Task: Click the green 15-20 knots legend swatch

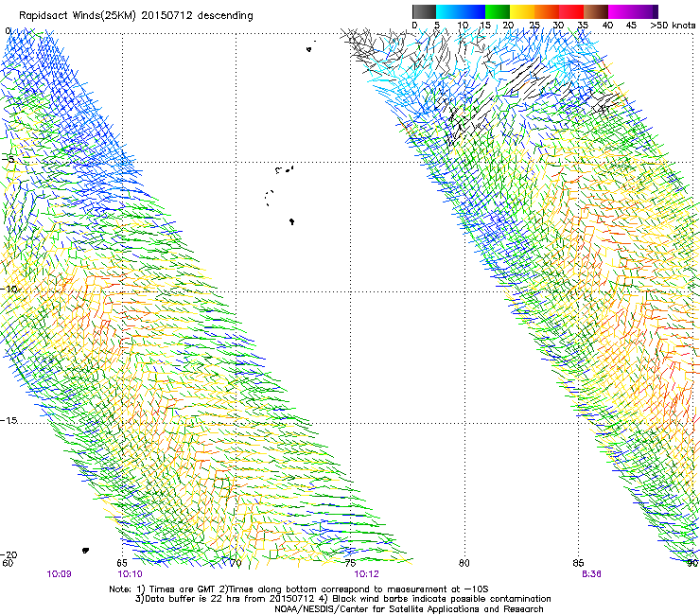Action: [x=498, y=11]
